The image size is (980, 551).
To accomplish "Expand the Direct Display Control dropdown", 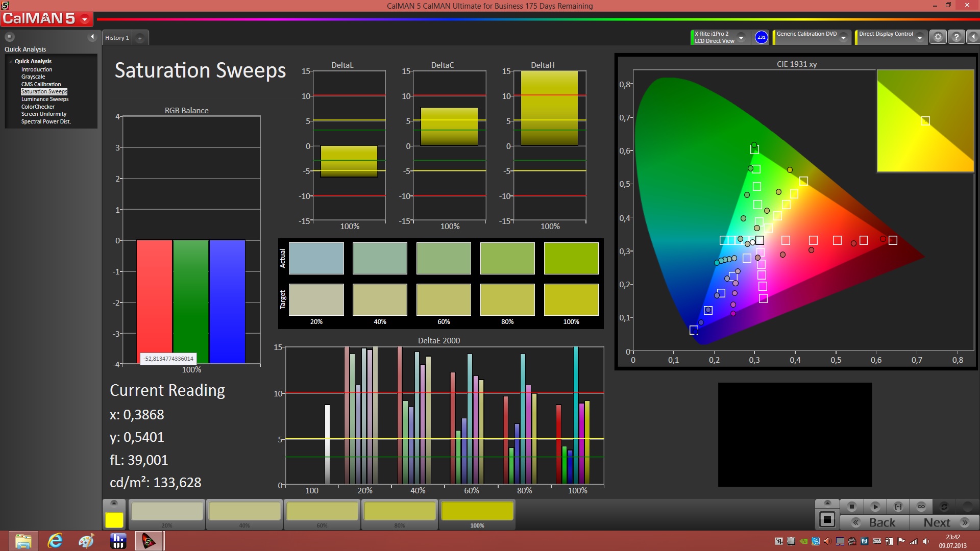I will click(920, 38).
